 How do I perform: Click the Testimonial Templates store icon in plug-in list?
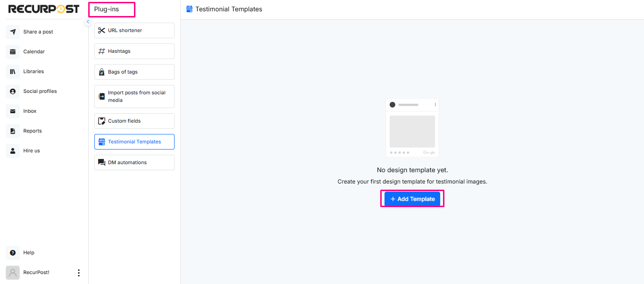(x=101, y=142)
